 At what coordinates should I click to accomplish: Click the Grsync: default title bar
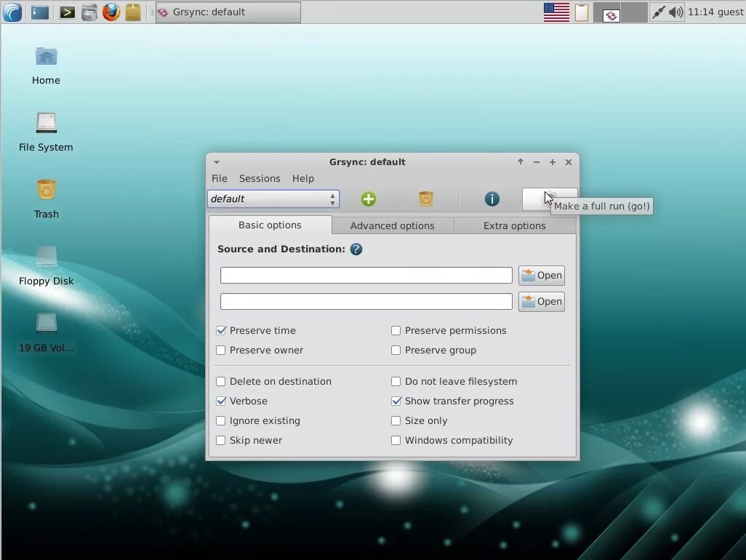(367, 161)
